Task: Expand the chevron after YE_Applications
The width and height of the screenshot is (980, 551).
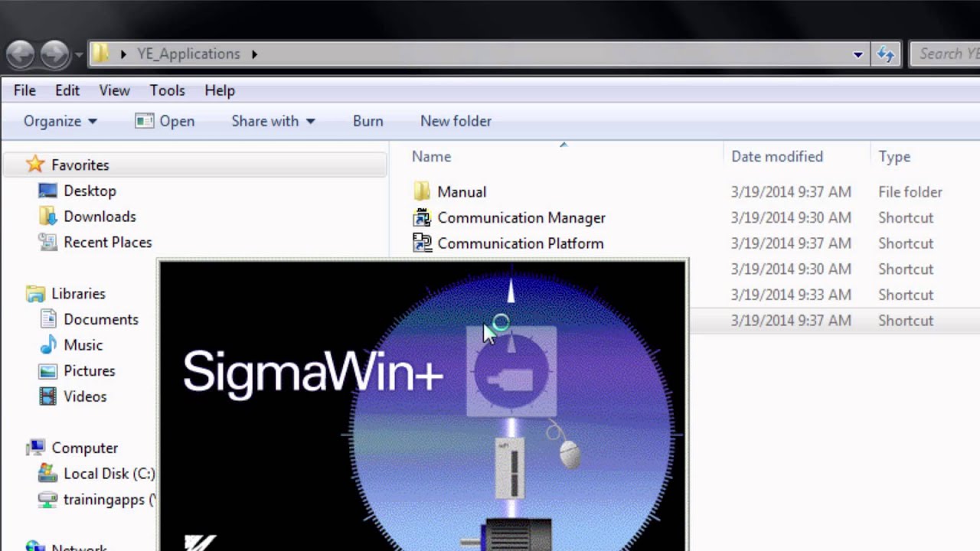Action: (254, 54)
